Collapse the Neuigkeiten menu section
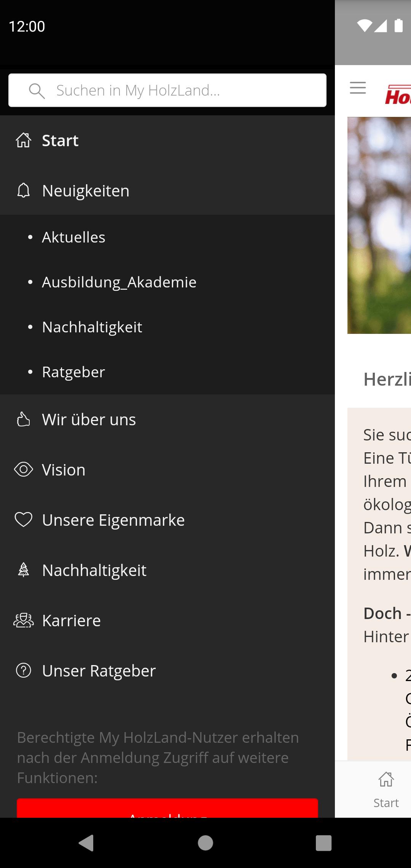411x868 pixels. (x=167, y=190)
